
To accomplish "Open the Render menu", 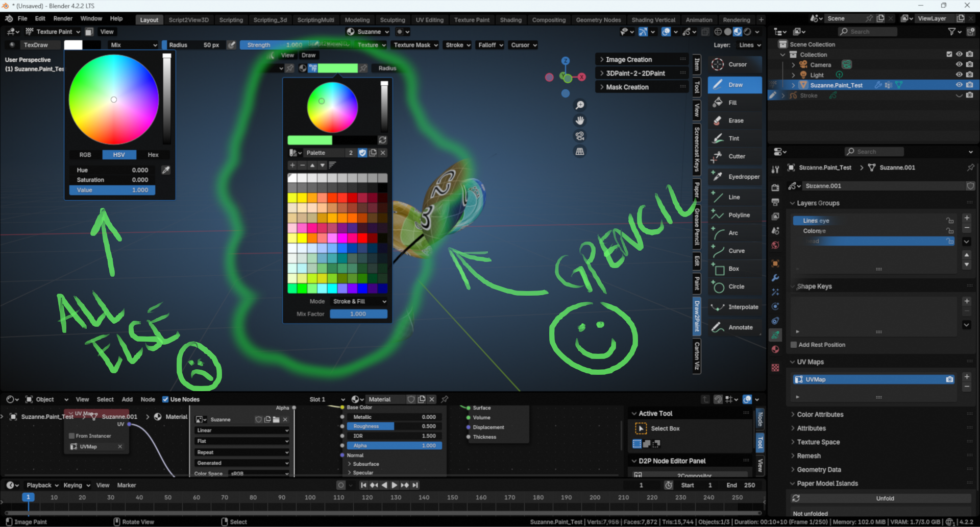I will coord(63,18).
